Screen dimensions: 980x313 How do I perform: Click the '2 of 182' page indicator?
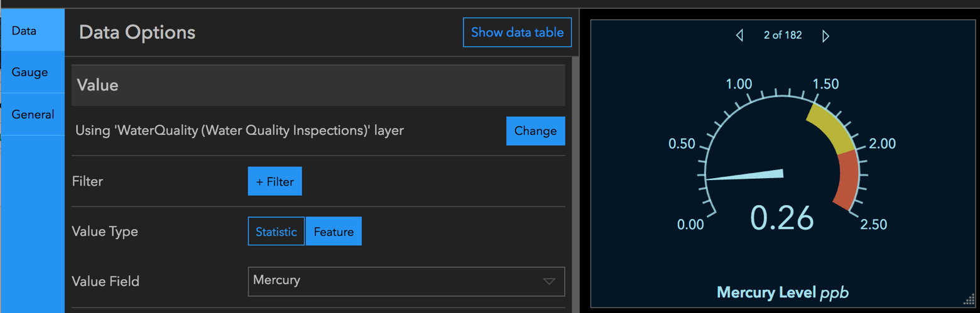point(783,36)
